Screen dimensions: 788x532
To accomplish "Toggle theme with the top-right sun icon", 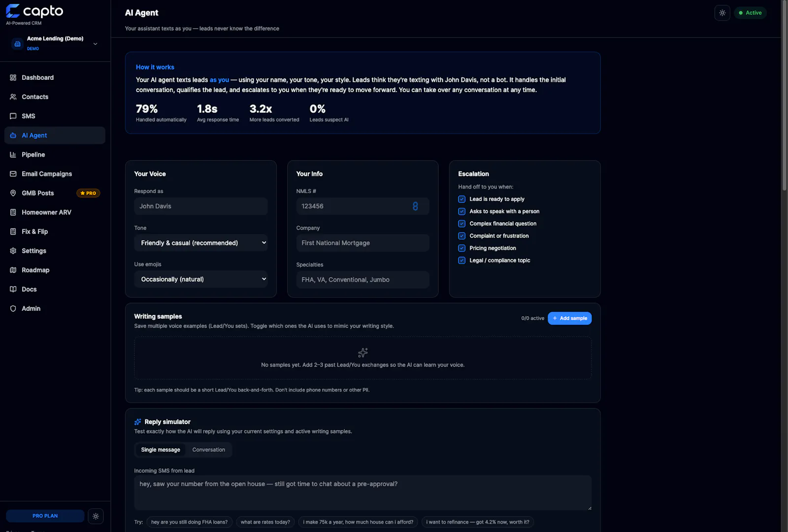I will [722, 13].
